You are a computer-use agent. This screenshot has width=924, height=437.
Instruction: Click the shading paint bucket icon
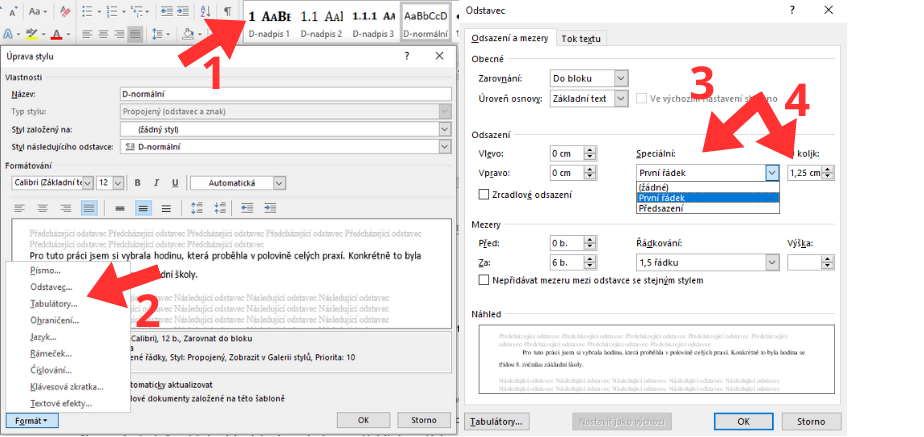click(189, 34)
